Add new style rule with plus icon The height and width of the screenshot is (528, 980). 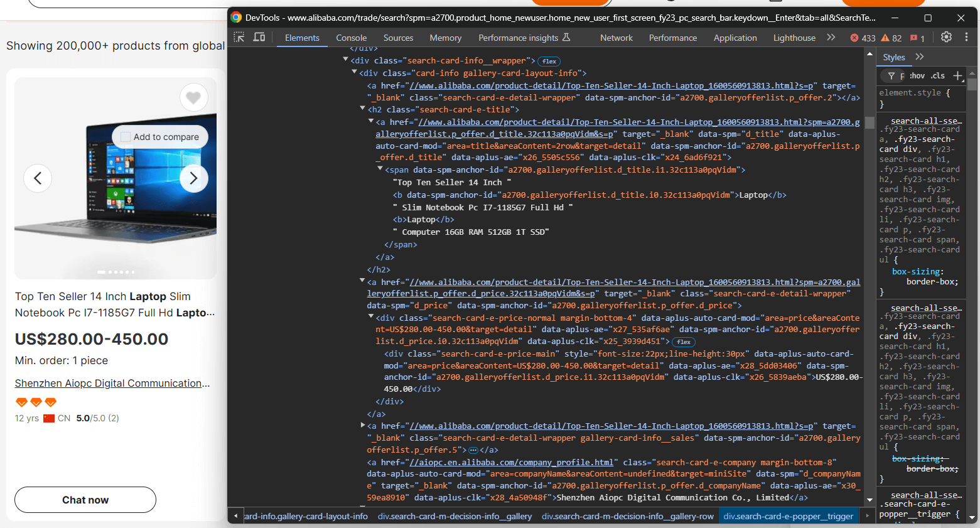point(959,76)
